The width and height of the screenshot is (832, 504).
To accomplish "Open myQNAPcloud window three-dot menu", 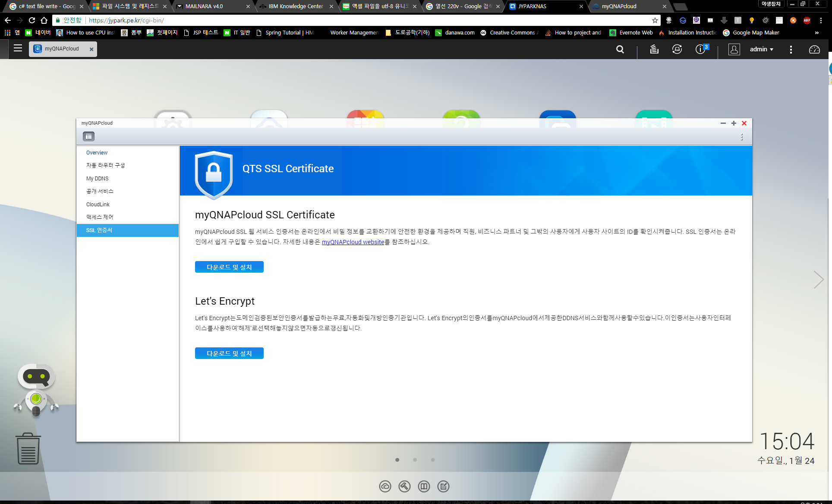I will point(742,137).
